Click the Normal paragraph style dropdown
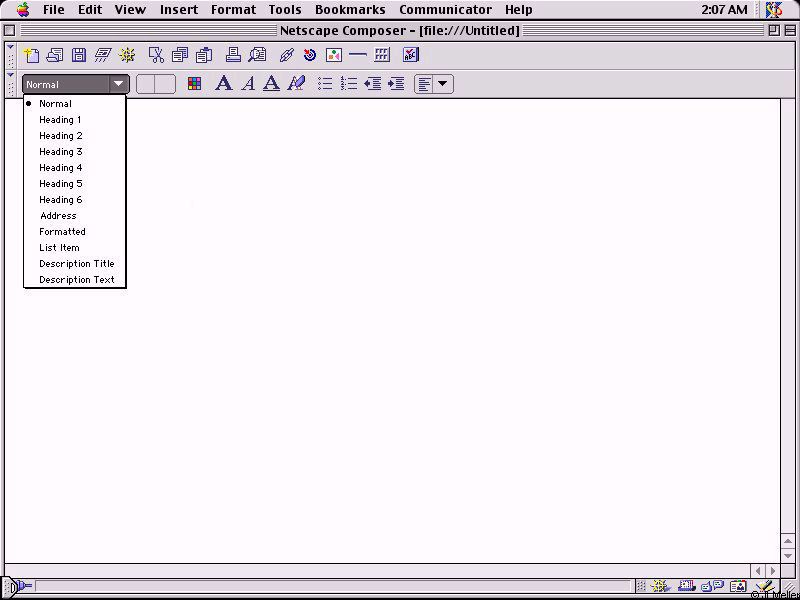This screenshot has height=600, width=800. click(76, 84)
